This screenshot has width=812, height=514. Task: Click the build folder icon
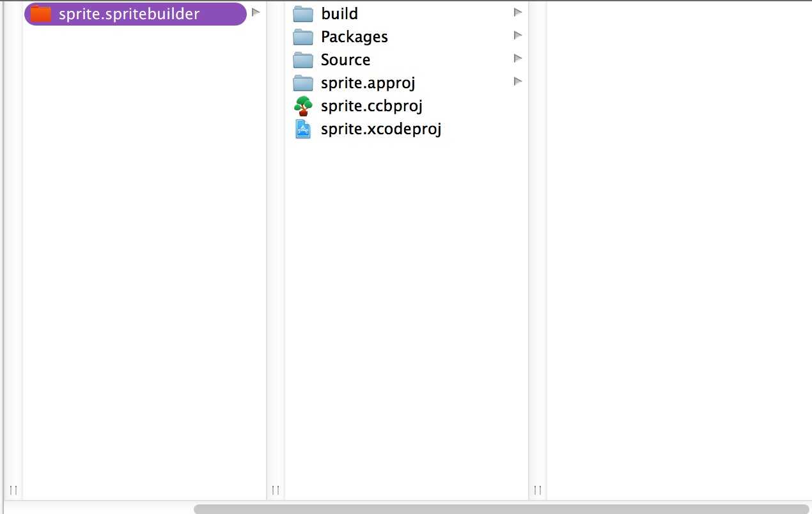coord(303,13)
